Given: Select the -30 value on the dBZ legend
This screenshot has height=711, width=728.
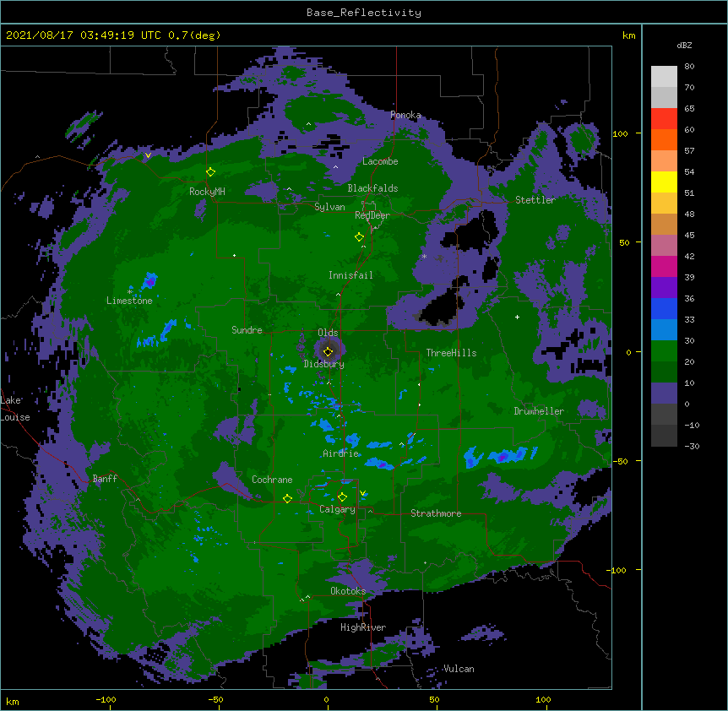Looking at the screenshot, I should (692, 446).
